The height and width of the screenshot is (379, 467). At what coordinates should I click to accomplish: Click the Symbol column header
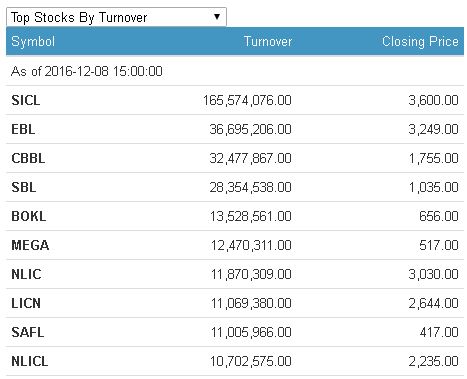pos(33,42)
